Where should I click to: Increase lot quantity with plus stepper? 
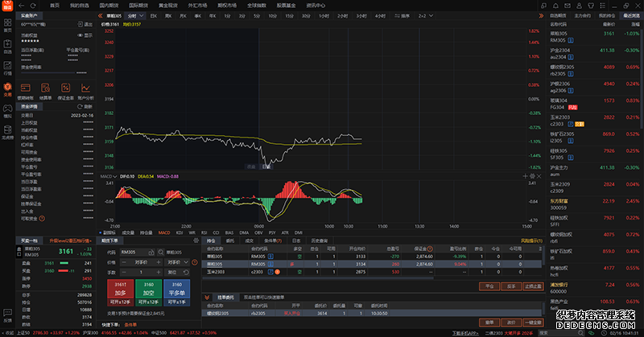[x=159, y=272]
